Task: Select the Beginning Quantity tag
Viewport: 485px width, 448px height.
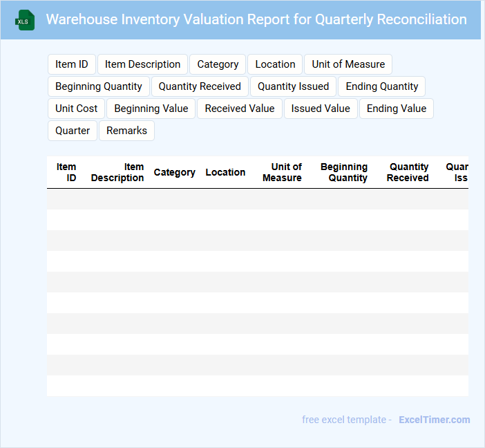Action: pyautogui.click(x=99, y=86)
